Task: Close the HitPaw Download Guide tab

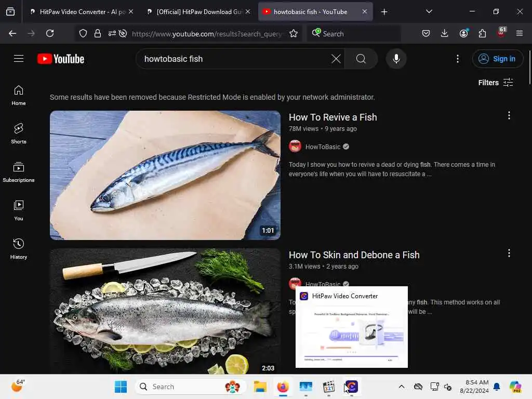Action: click(x=248, y=11)
